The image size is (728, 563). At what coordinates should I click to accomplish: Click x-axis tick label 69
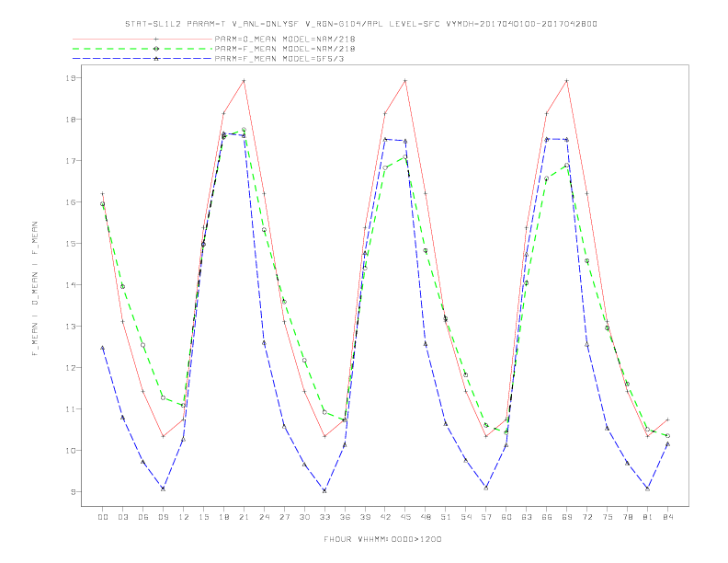click(x=567, y=517)
